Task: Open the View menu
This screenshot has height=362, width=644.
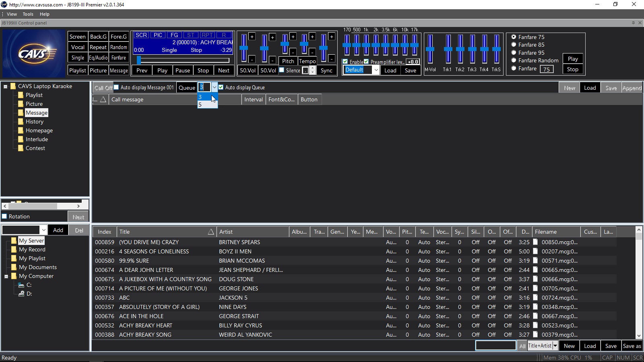Action: [12, 14]
